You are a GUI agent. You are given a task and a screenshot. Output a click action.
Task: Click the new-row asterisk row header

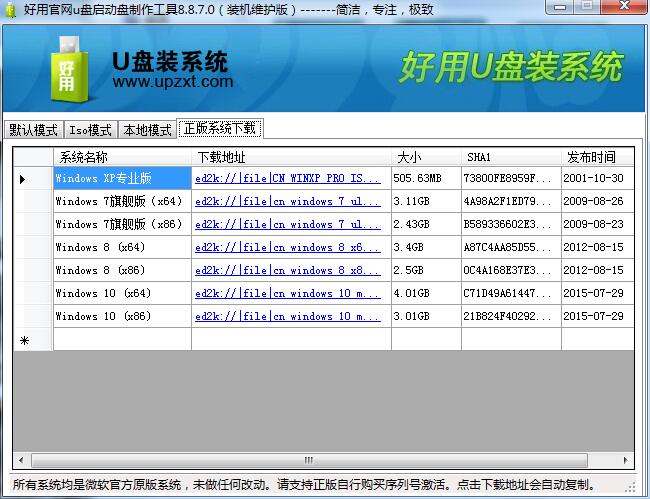pyautogui.click(x=33, y=340)
